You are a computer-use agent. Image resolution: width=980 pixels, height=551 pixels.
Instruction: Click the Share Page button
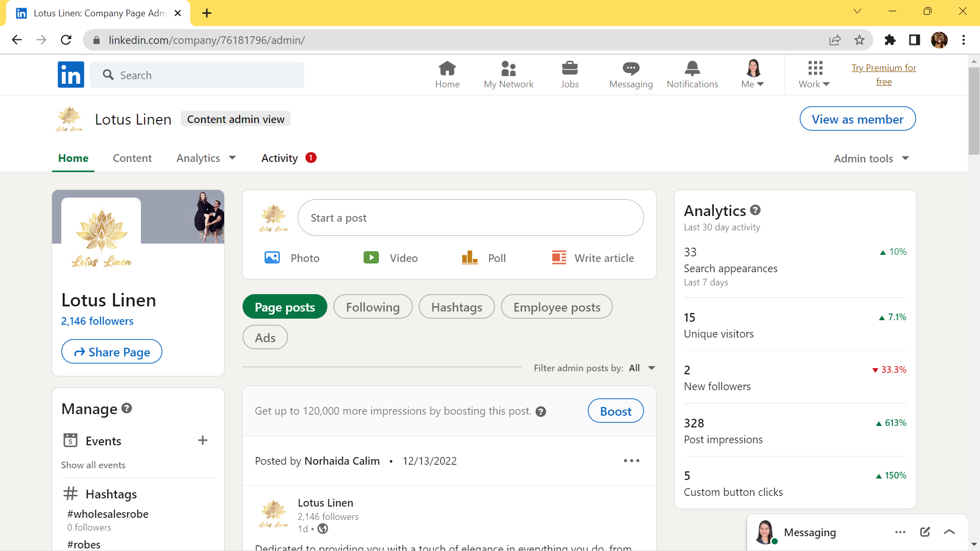click(112, 352)
